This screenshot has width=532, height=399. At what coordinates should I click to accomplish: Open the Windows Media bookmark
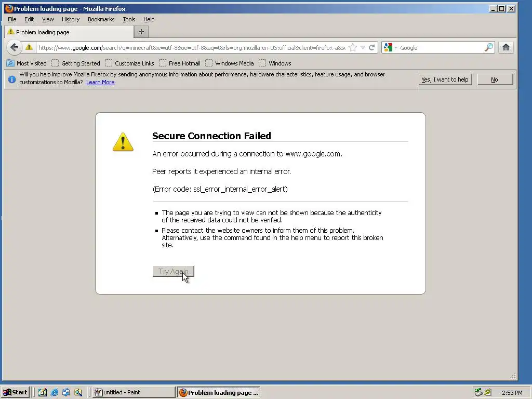click(230, 63)
